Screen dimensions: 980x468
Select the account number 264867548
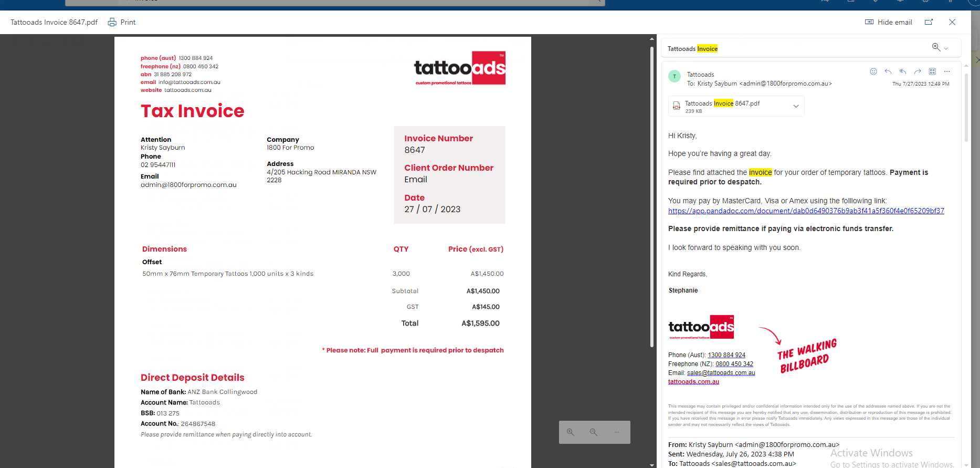pos(198,424)
